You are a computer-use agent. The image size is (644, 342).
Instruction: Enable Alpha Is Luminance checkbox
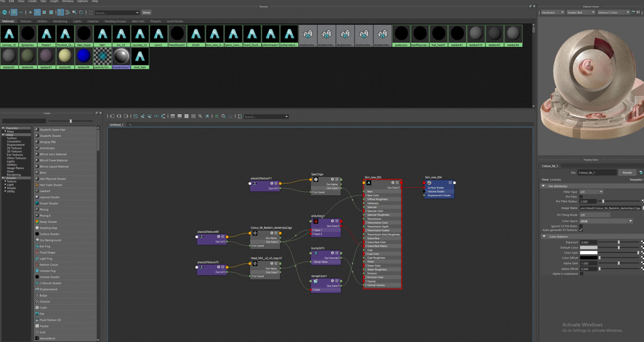click(582, 274)
